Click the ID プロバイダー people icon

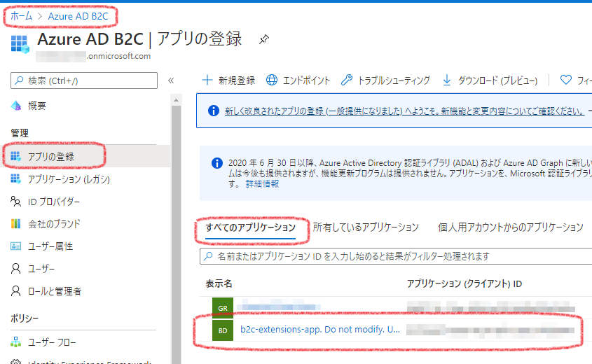16,202
